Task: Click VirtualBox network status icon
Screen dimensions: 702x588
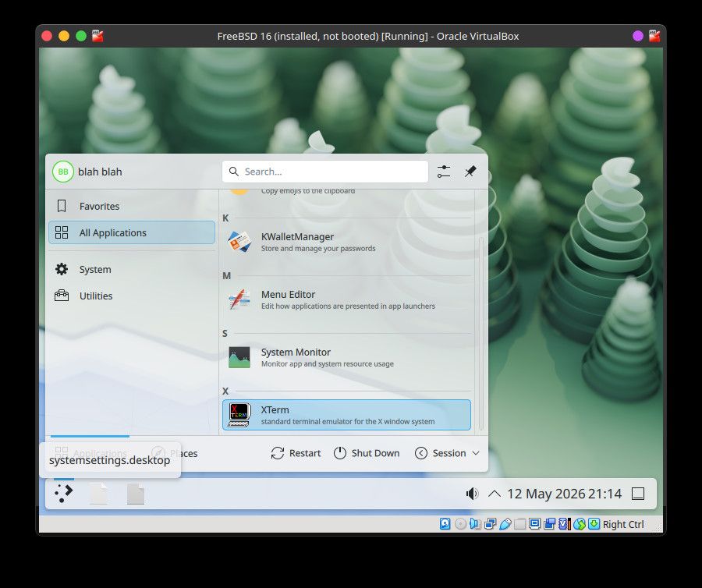Action: click(491, 524)
